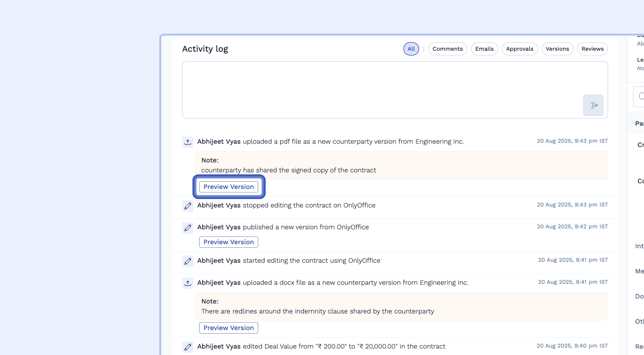Show only Emails in activity log
Screen dimensions: 644x355
[x=484, y=49]
